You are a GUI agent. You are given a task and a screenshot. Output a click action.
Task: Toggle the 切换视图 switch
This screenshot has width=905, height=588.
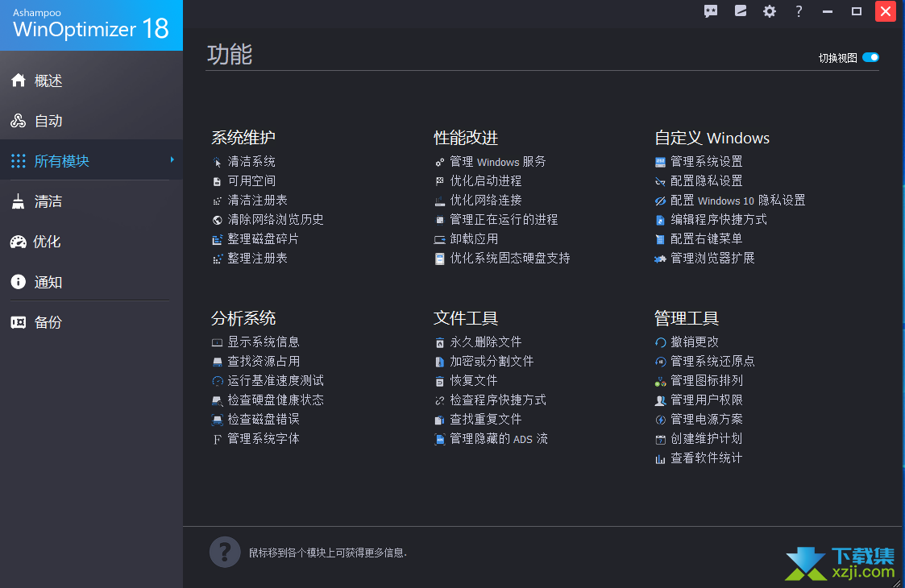point(870,57)
